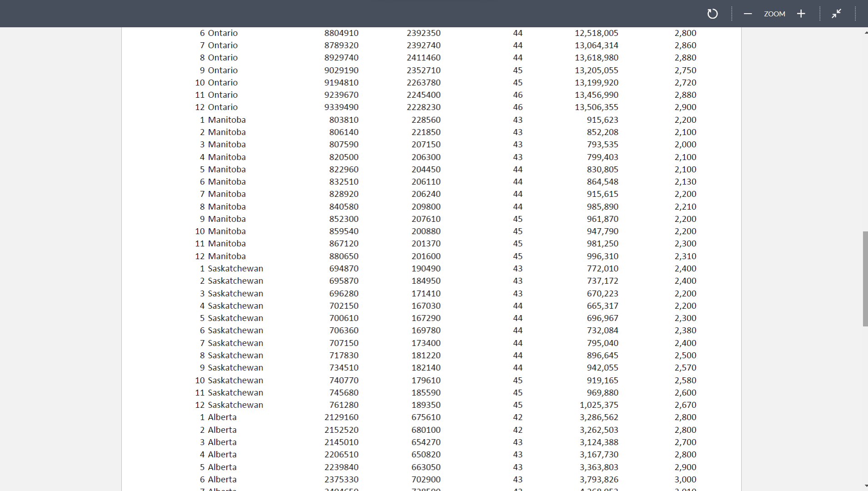Zoom in with the plus icon

pos(801,14)
